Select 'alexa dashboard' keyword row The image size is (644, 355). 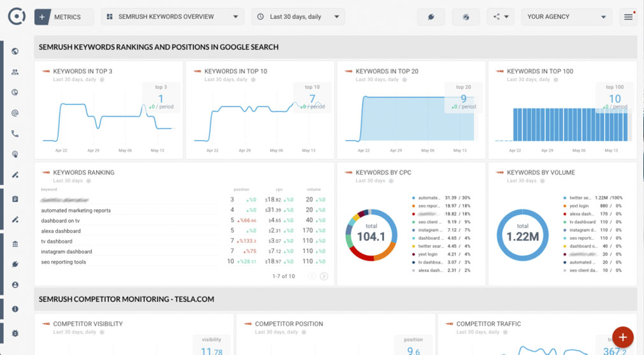pyautogui.click(x=184, y=231)
